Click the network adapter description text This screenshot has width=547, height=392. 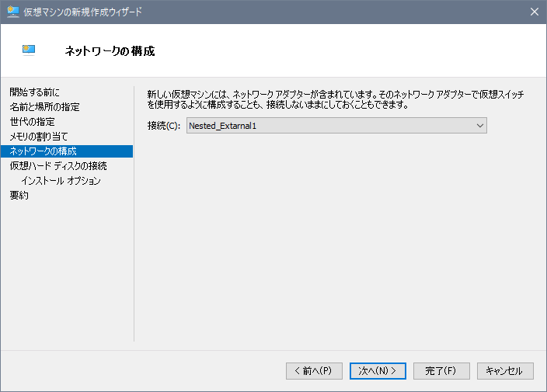[x=335, y=99]
